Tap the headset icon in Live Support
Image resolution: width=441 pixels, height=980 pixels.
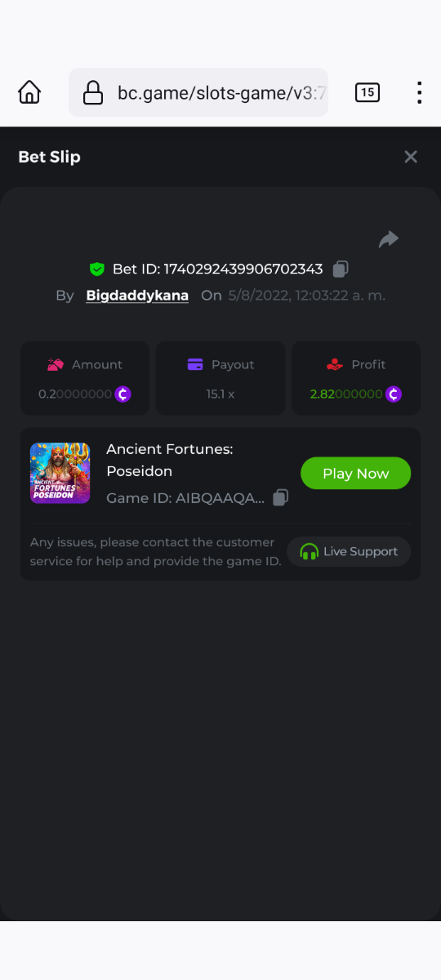pos(309,552)
